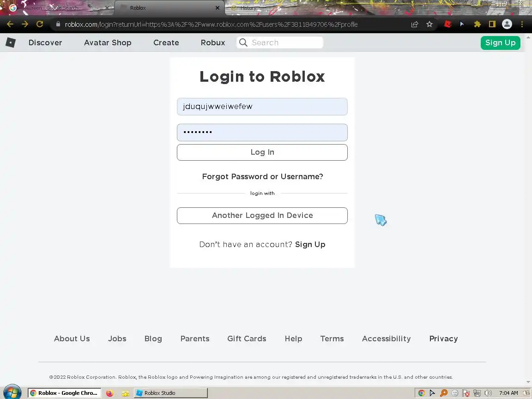Click the page scrollbar up arrow
The width and height of the screenshot is (532, 399).
click(529, 36)
